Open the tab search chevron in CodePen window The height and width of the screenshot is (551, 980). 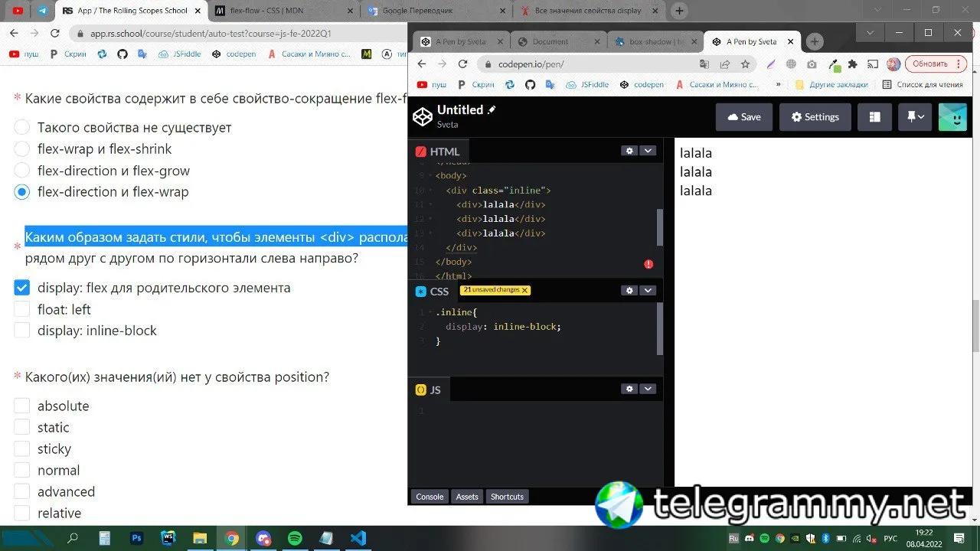coord(870,33)
